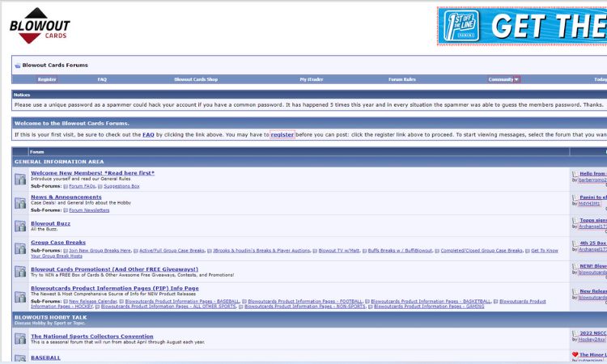Click the last-post icon in the Welcome New Members row
The width and height of the screenshot is (607, 364).
pos(575,174)
